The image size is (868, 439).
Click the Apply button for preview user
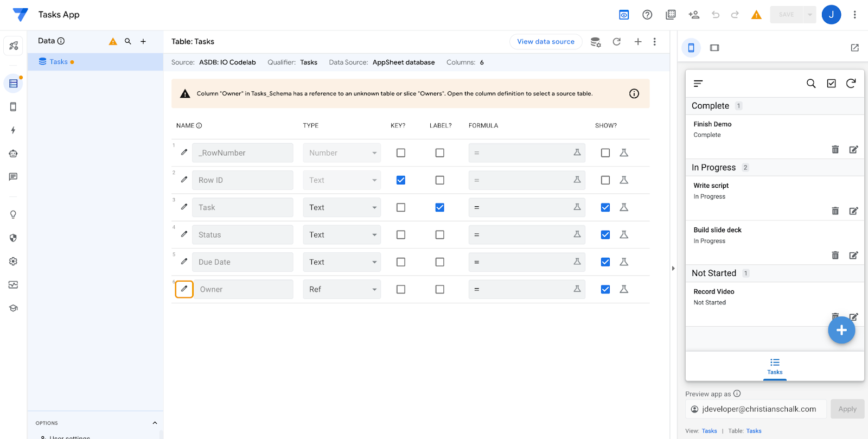coord(847,409)
